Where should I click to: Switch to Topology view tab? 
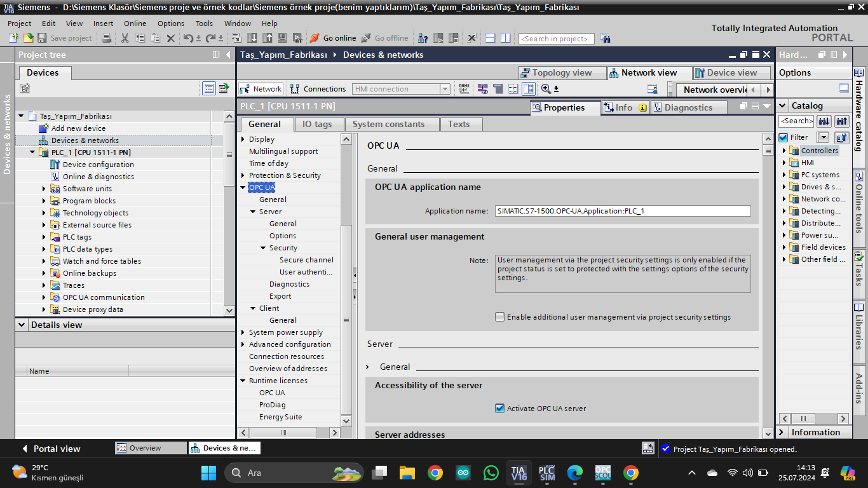562,72
